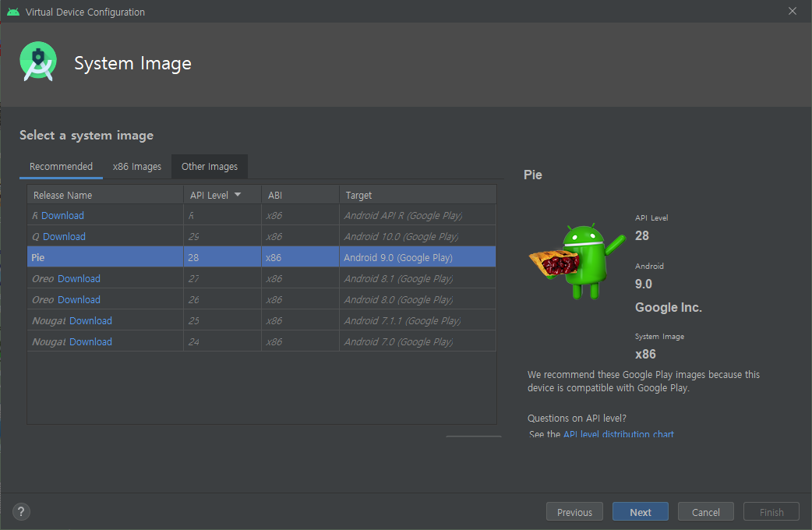Click API level 27 cell in table
The width and height of the screenshot is (812, 530).
pyautogui.click(x=223, y=279)
